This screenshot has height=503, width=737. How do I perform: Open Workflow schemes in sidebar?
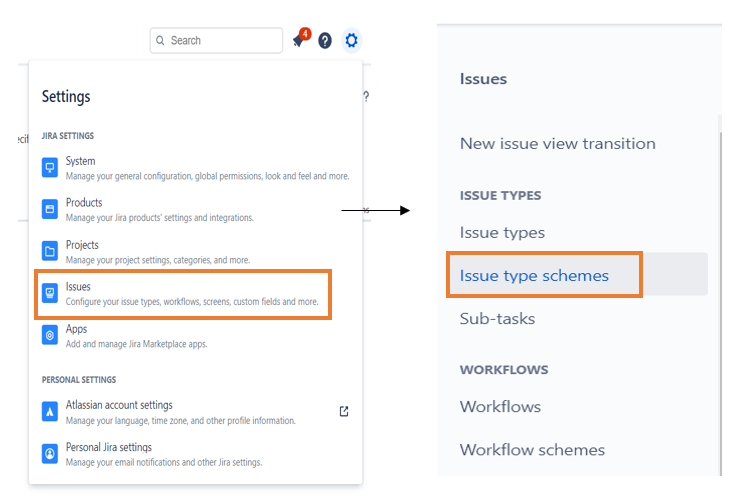(532, 450)
